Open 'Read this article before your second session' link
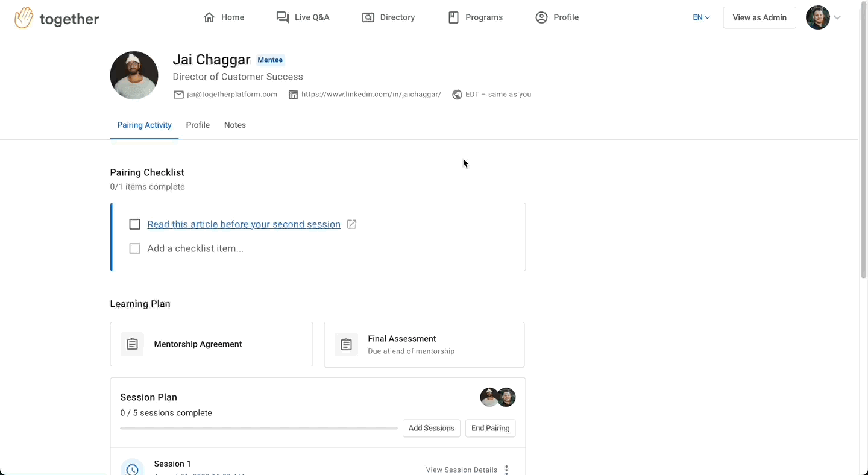 coord(244,224)
